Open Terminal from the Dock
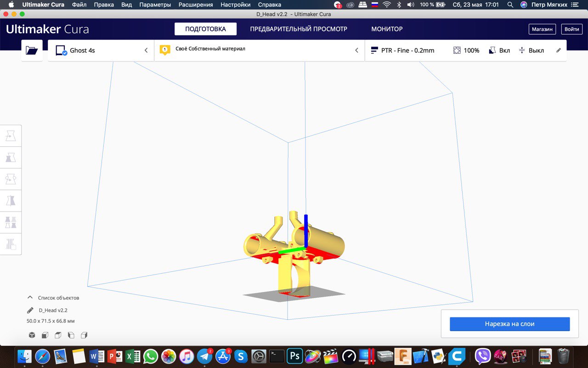The image size is (588, 368). pyautogui.click(x=277, y=356)
